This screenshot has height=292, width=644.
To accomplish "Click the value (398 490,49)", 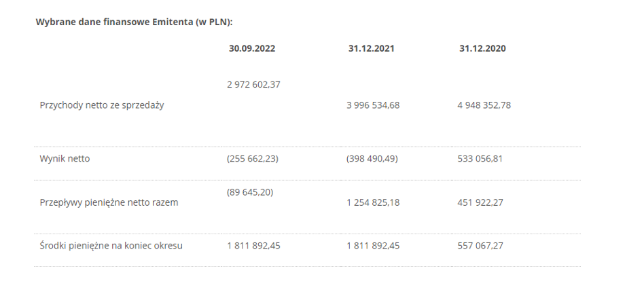I will click(372, 158).
